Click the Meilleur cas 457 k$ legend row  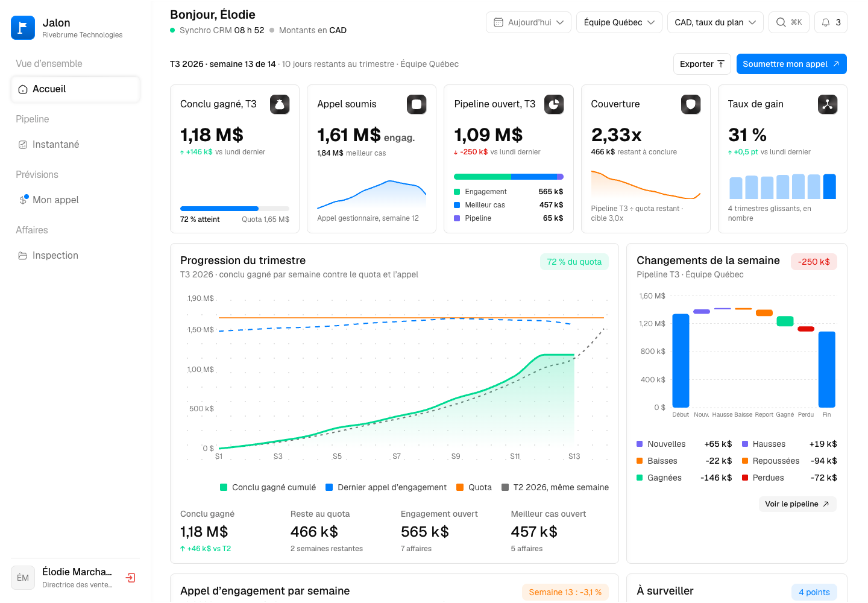(x=508, y=205)
